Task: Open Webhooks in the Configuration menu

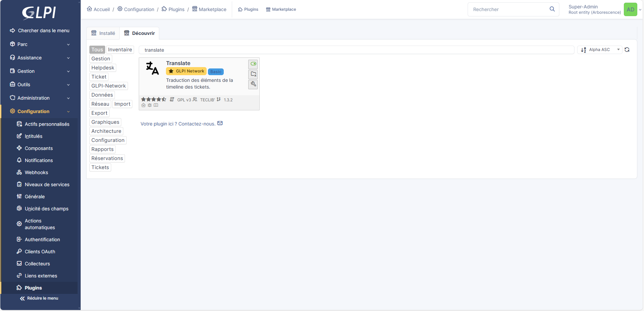Action: tap(36, 172)
